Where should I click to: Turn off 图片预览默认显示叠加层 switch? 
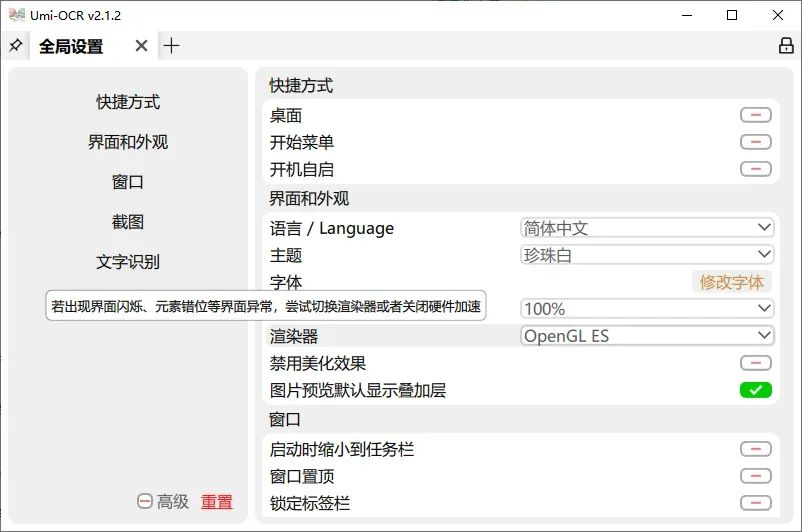click(x=755, y=390)
